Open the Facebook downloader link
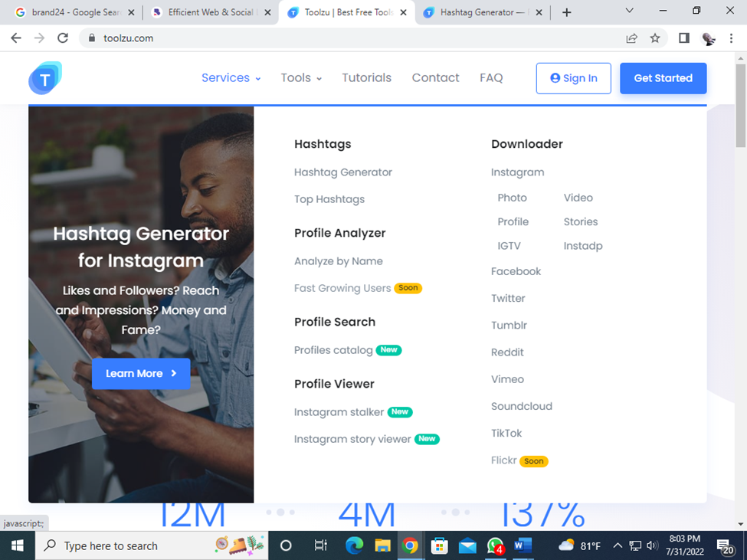The width and height of the screenshot is (747, 560). pyautogui.click(x=516, y=271)
